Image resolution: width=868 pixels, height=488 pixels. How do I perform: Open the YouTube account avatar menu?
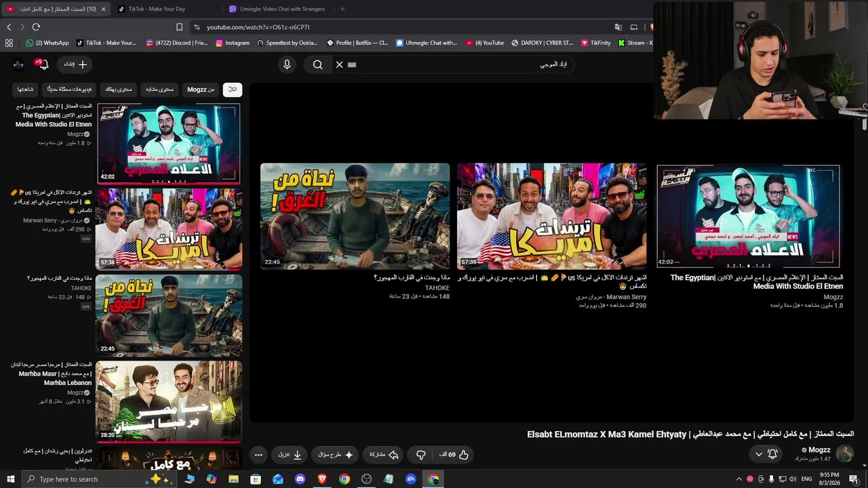point(18,64)
